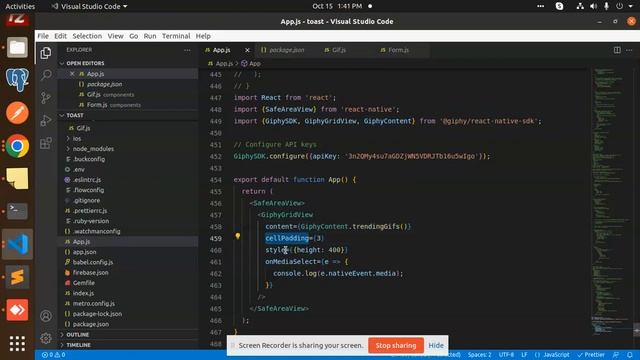Viewport: 640px width, 360px height.
Task: Open the Terminal menu
Action: pyautogui.click(x=176, y=36)
